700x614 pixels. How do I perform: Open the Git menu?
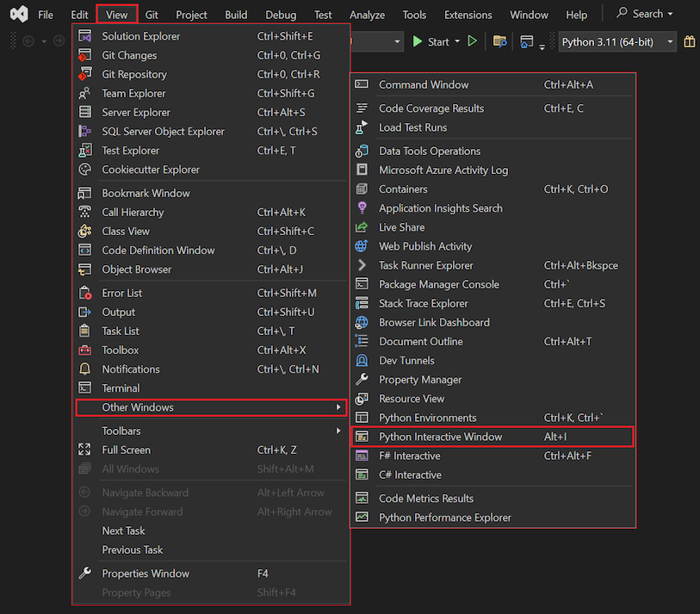[x=150, y=14]
